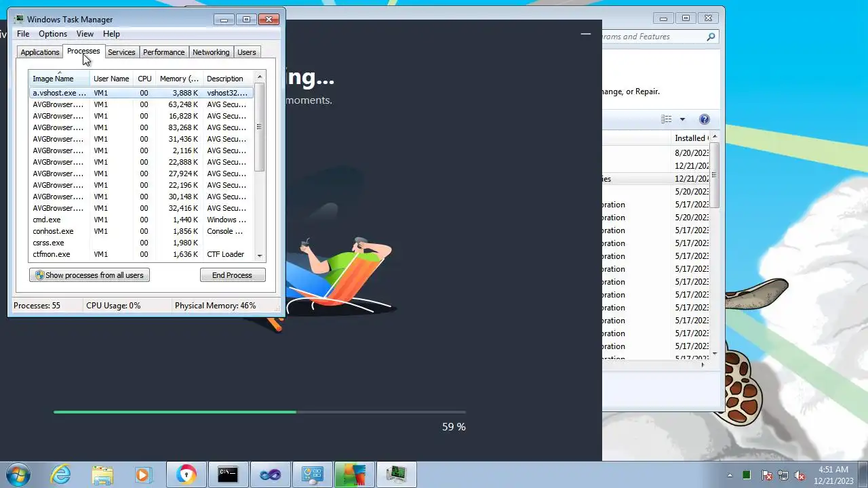Click Physical Memory: 46% in status bar
The height and width of the screenshot is (488, 868).
click(x=216, y=306)
